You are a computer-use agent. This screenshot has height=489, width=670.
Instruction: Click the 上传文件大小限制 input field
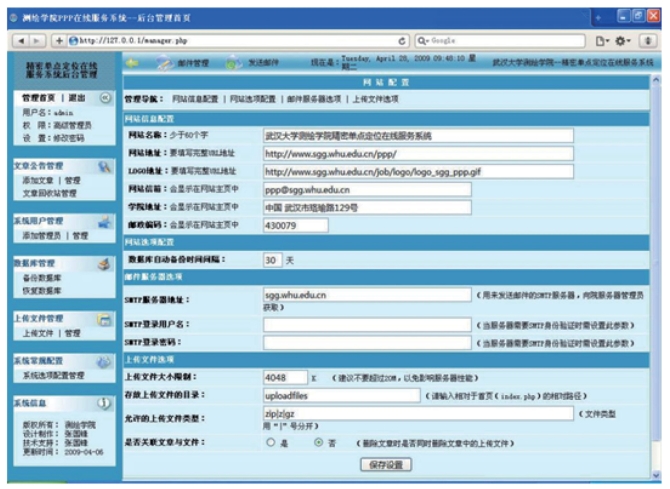[285, 377]
